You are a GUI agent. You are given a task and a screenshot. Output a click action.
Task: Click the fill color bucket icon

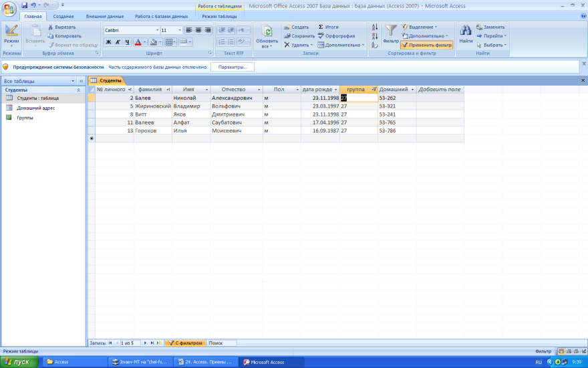154,42
